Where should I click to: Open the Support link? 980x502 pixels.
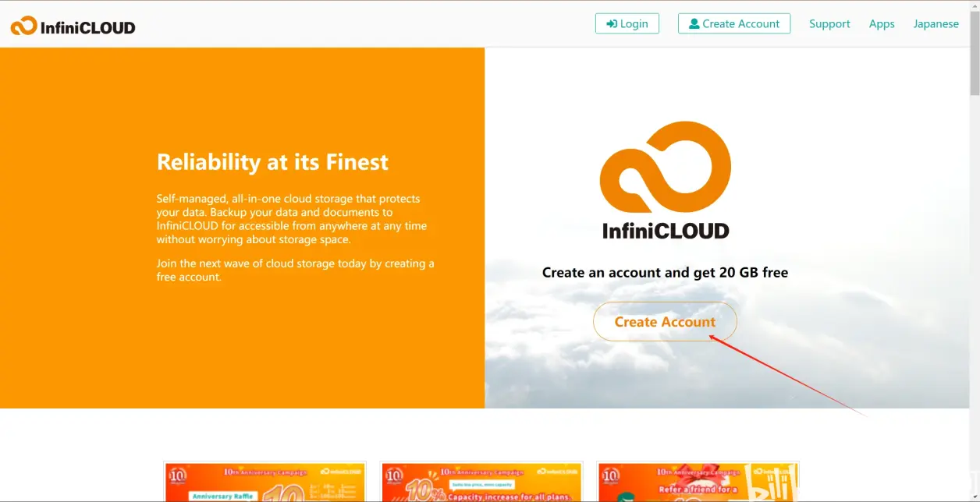click(x=829, y=23)
